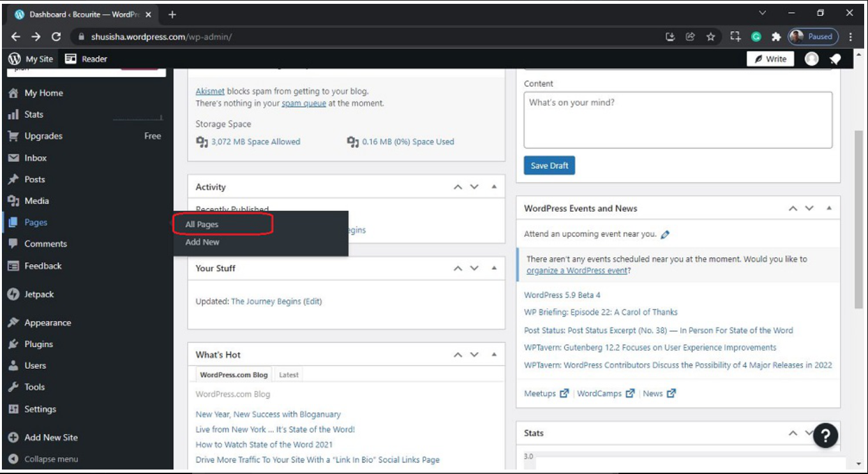Image resolution: width=868 pixels, height=474 pixels.
Task: Move Activity panel up
Action: 457,187
